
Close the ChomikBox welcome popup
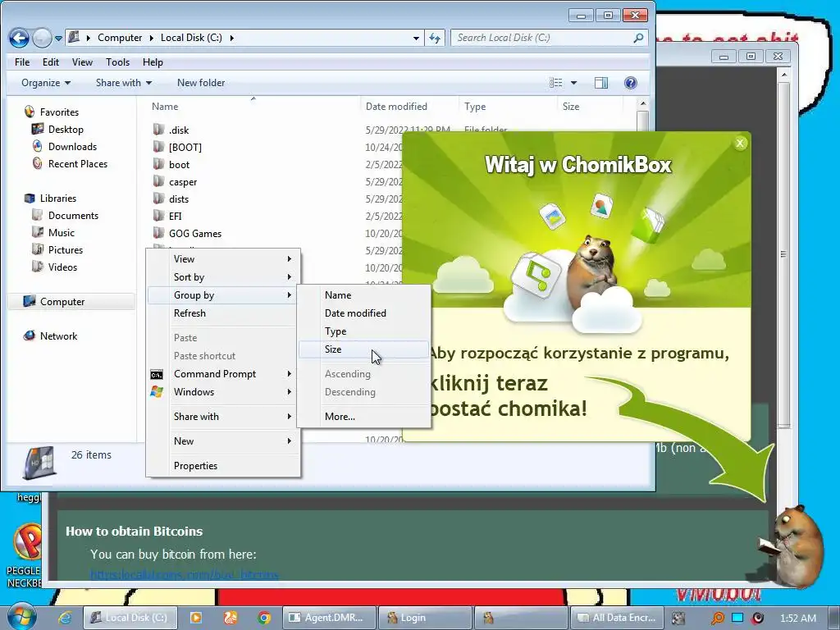point(740,143)
